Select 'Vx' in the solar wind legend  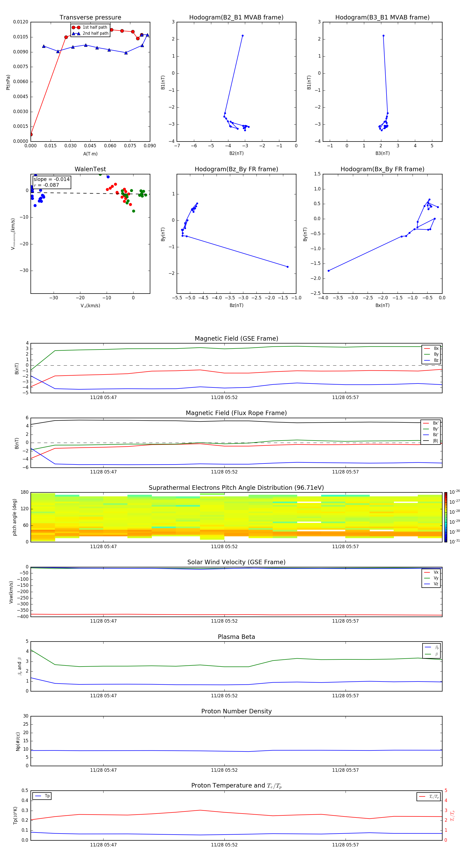[x=431, y=572]
